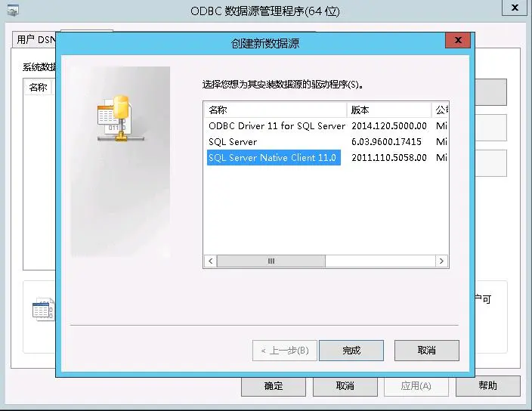
Task: Click 取消 in the new data source dialog
Action: (426, 351)
